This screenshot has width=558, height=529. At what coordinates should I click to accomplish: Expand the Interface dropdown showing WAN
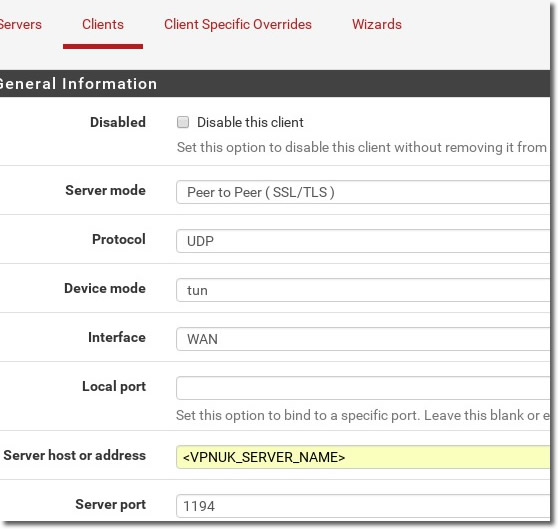point(363,339)
